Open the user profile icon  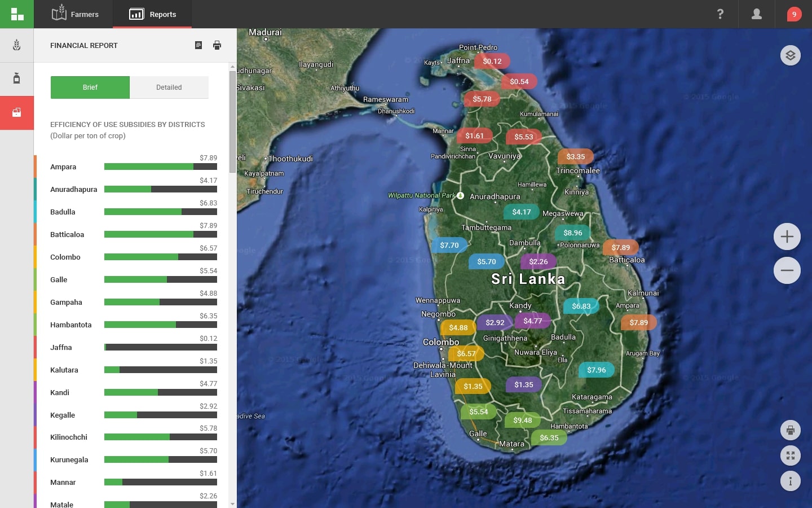click(757, 14)
